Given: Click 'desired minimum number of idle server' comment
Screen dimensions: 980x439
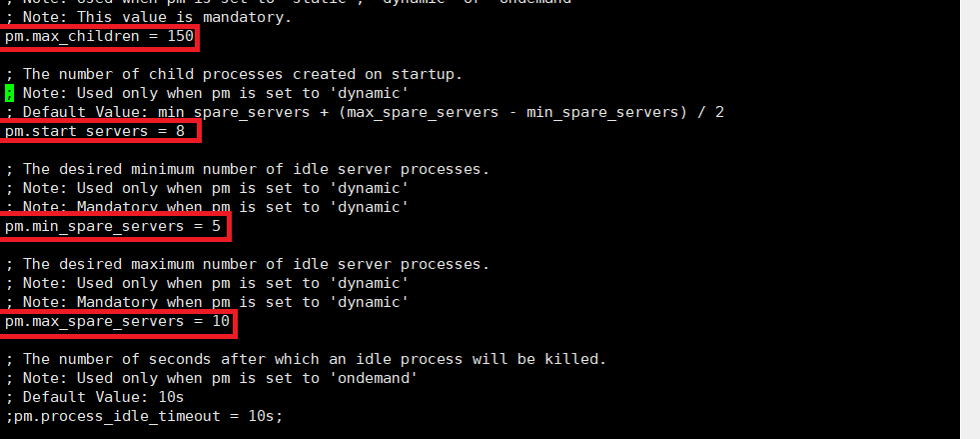Looking at the screenshot, I should coord(248,169).
